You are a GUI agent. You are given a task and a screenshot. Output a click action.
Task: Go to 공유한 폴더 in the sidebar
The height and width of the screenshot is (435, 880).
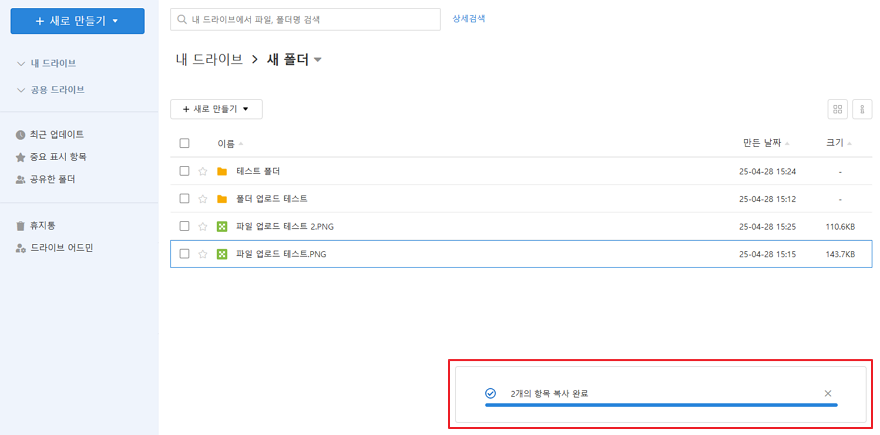click(52, 180)
